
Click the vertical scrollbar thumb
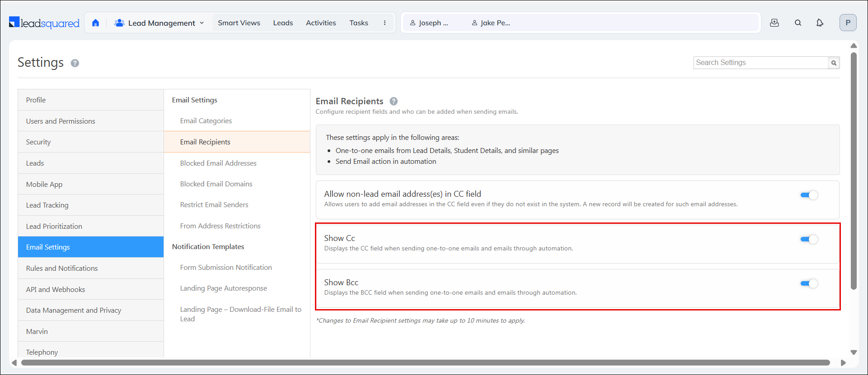tap(854, 171)
